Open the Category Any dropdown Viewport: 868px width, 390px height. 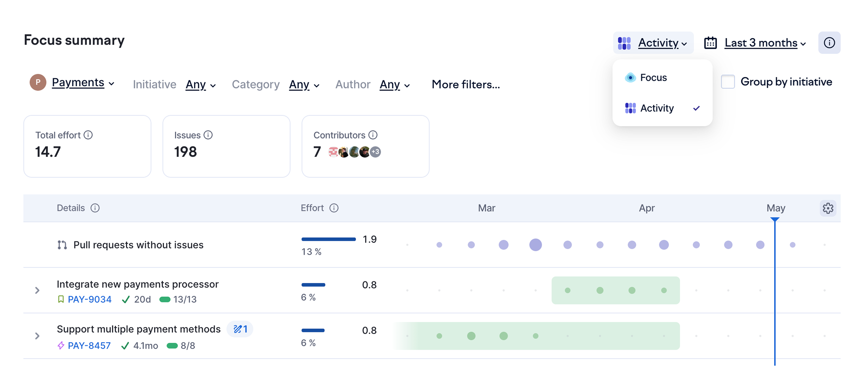(x=304, y=85)
